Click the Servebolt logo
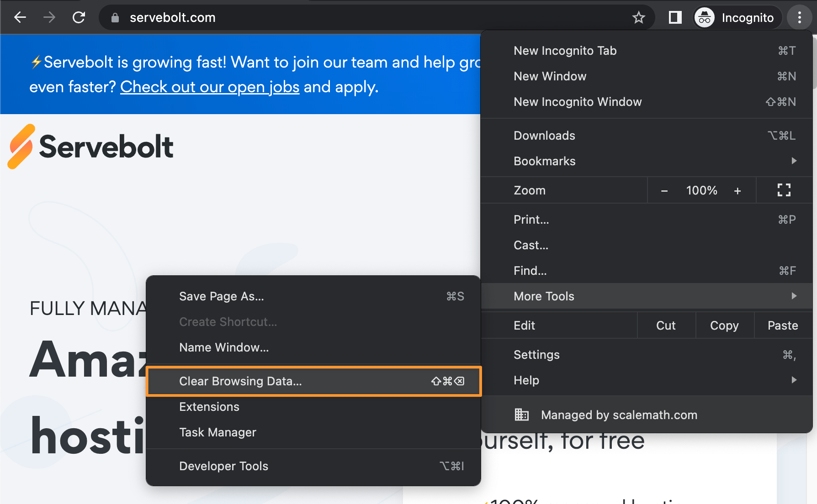Image resolution: width=817 pixels, height=504 pixels. click(90, 147)
